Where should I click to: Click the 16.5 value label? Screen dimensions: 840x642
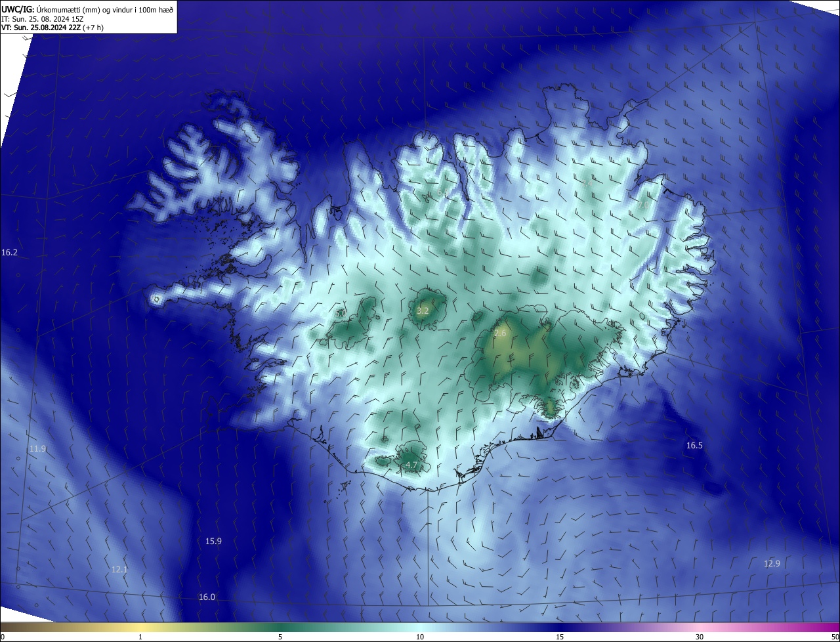(694, 446)
